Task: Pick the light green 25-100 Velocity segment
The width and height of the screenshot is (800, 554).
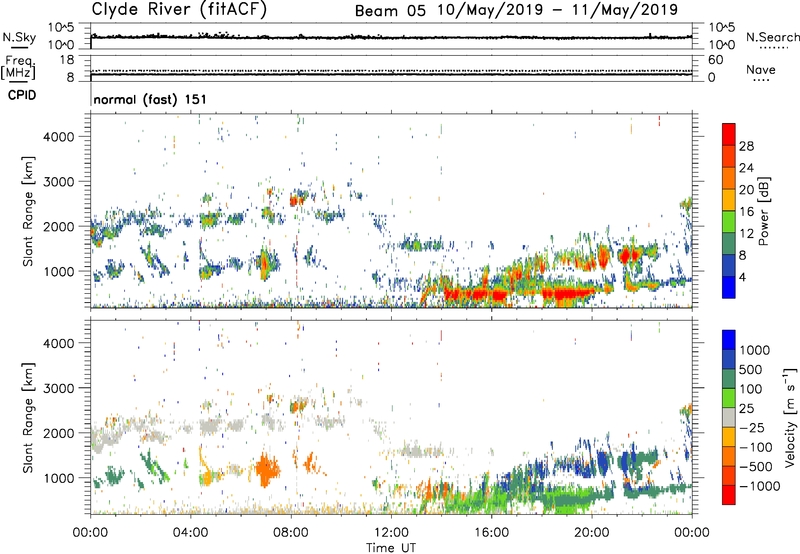Action: pyautogui.click(x=729, y=399)
